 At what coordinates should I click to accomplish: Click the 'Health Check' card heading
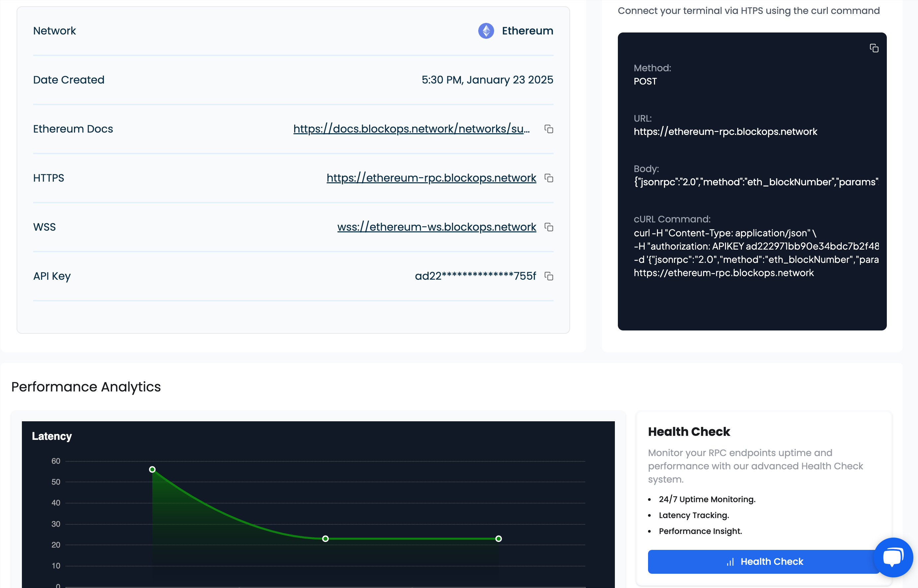(689, 432)
